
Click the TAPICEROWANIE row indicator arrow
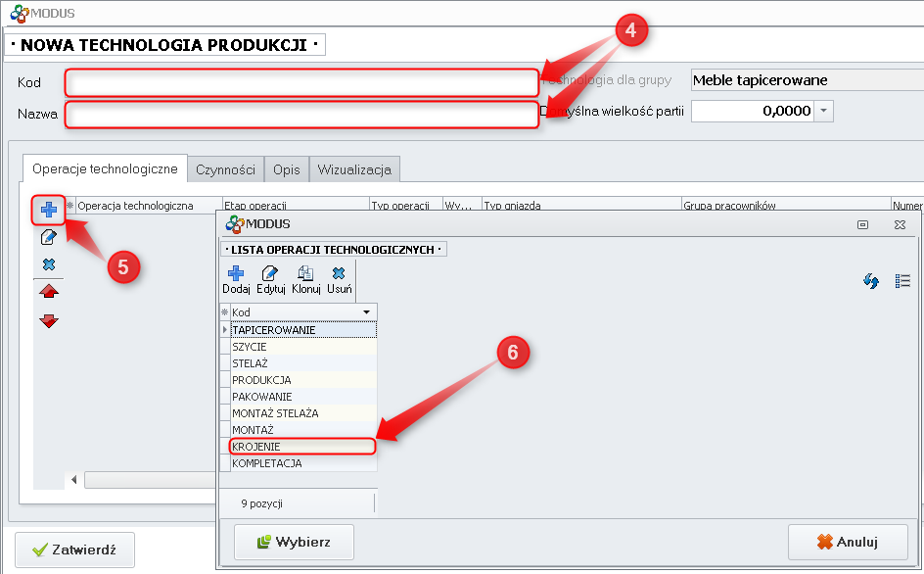pos(224,330)
